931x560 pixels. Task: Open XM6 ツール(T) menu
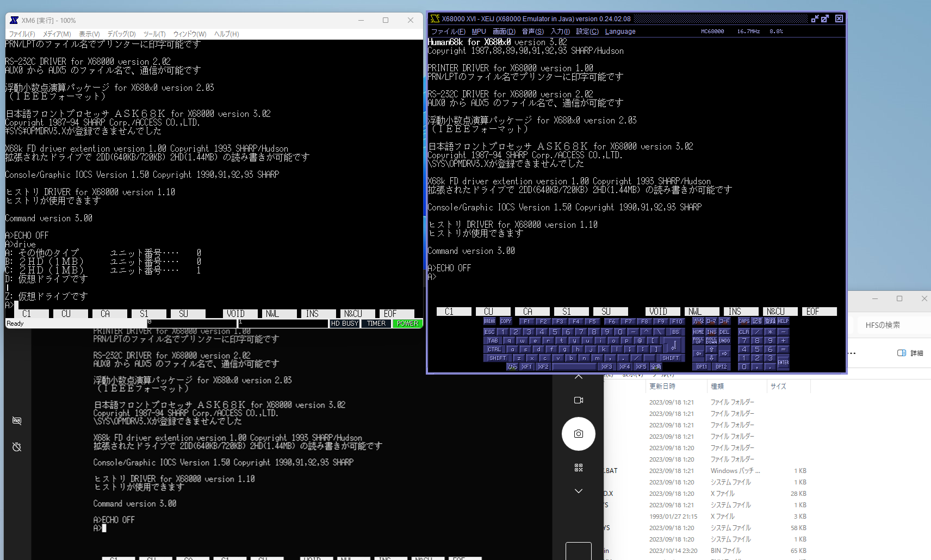point(154,34)
